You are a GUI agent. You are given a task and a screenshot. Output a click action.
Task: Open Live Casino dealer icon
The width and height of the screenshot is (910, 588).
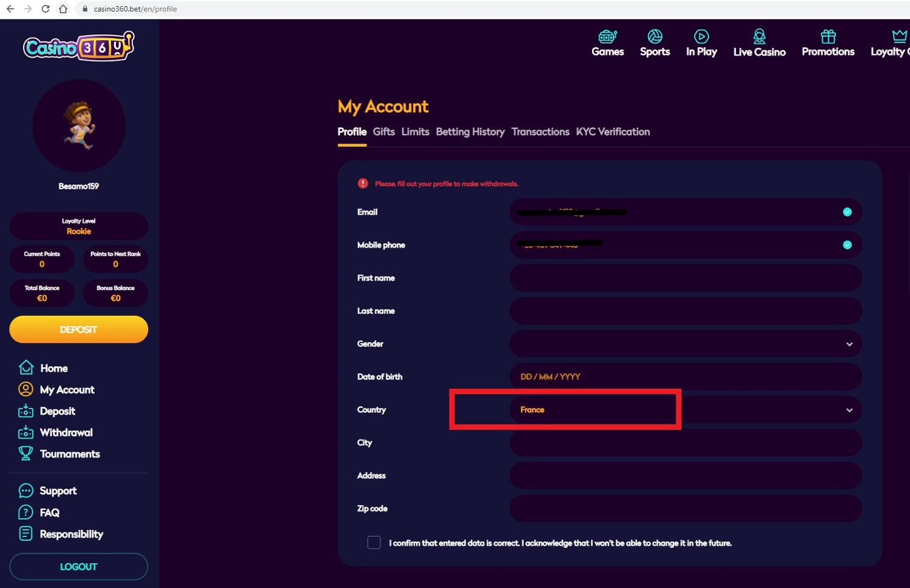point(759,36)
